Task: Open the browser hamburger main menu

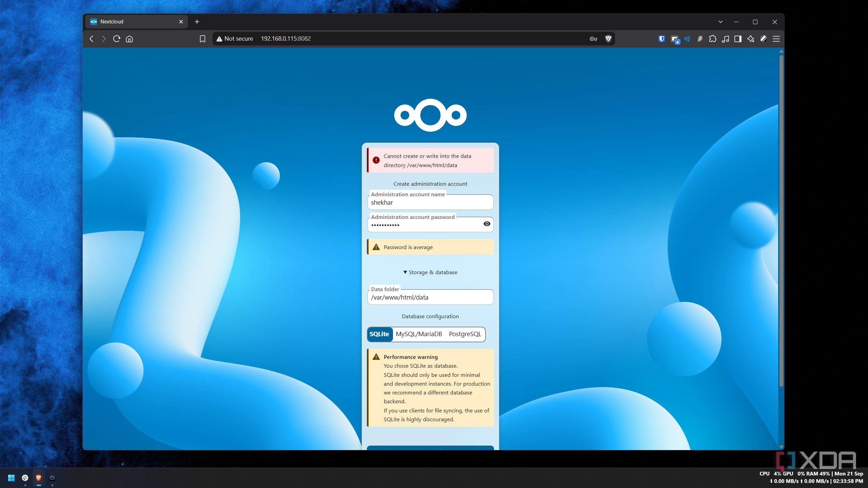Action: [776, 39]
